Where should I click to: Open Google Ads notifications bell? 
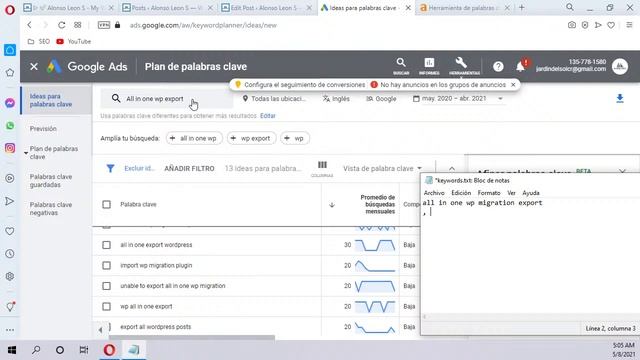520,67
